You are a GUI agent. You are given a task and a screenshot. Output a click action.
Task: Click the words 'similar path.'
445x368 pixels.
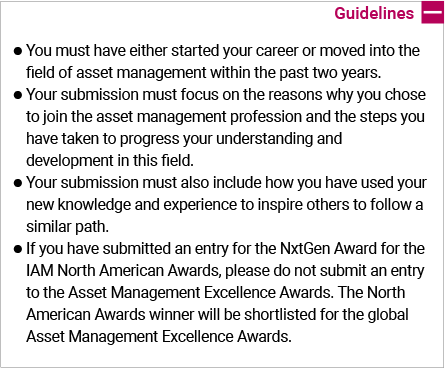click(67, 227)
